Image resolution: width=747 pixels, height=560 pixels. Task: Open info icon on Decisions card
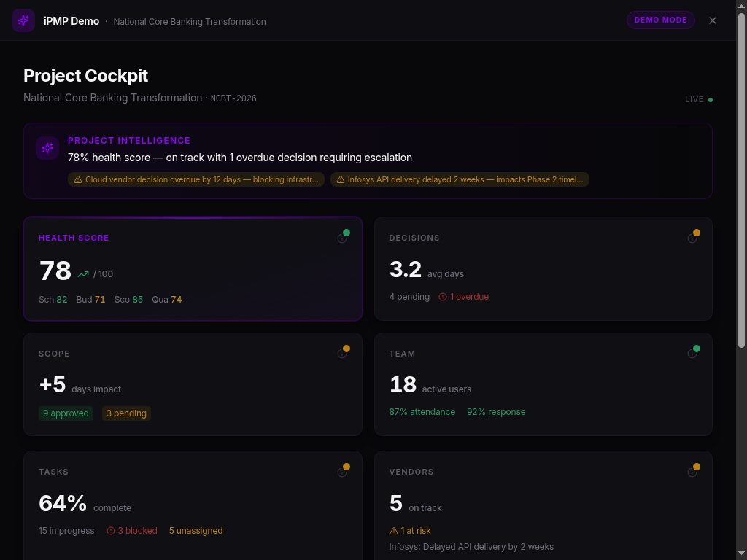692,238
